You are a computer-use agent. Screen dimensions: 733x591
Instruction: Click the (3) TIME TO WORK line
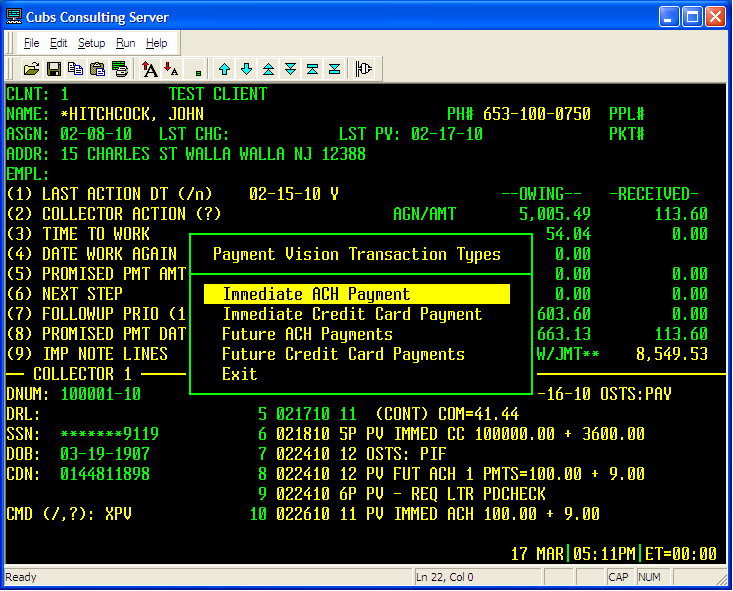tap(78, 234)
